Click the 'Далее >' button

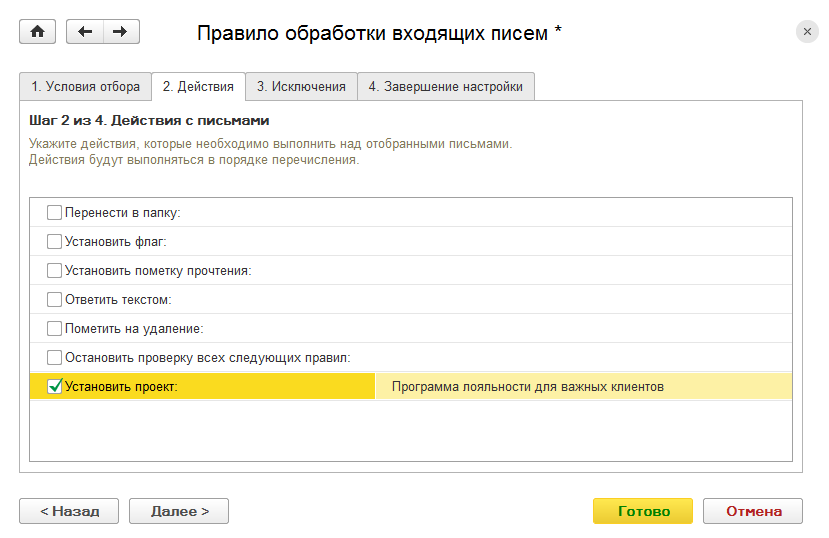coord(179,511)
